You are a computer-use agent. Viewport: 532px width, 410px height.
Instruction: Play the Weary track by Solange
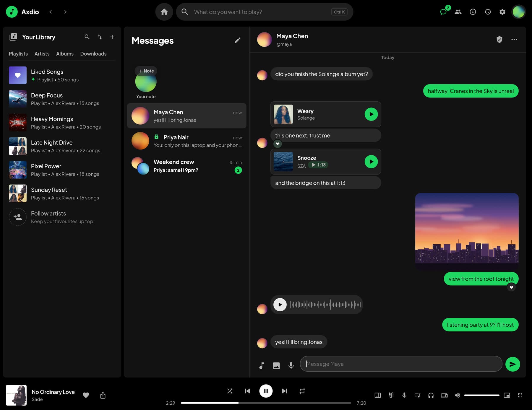371,114
